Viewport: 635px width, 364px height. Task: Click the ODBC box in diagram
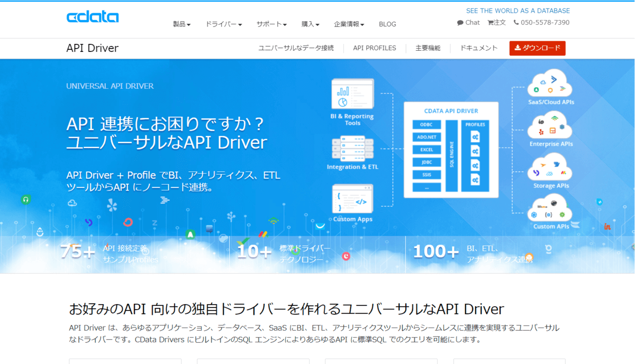click(427, 124)
